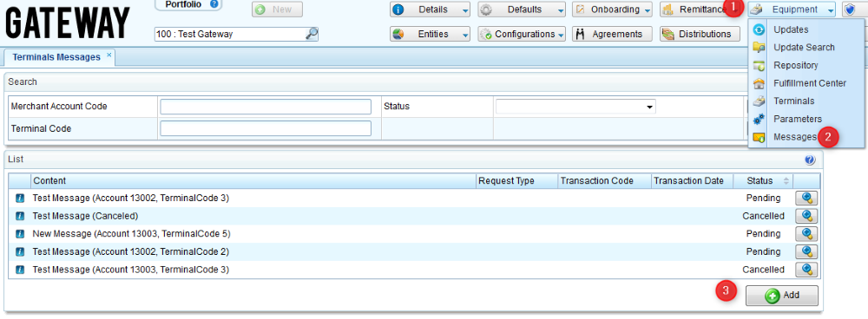The width and height of the screenshot is (868, 319).
Task: Select Messages from Equipment menu
Action: click(794, 137)
